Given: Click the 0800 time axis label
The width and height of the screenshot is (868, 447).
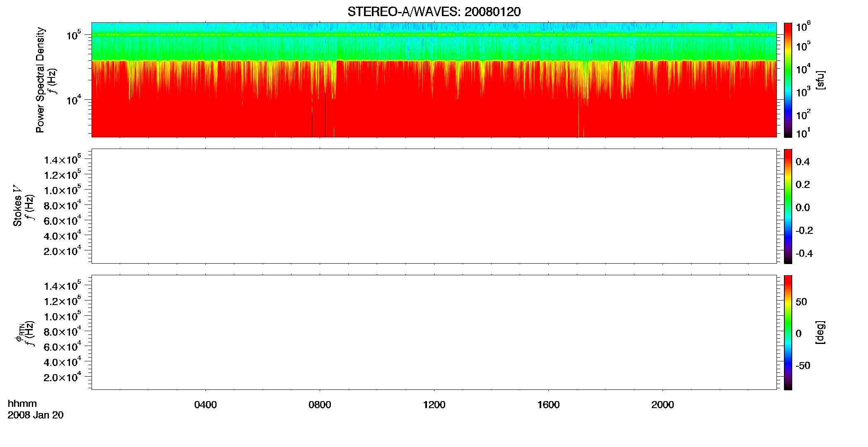Looking at the screenshot, I should coord(320,405).
